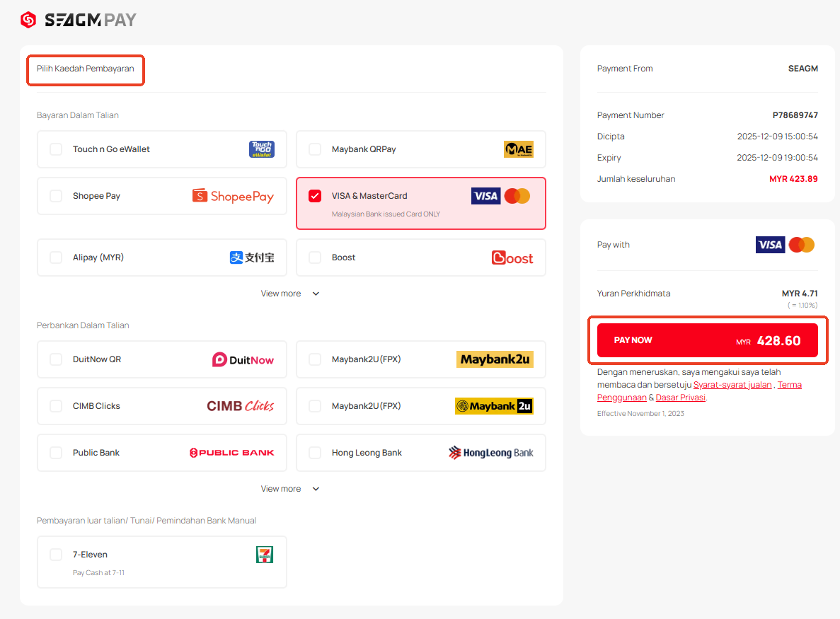Viewport: 840px width, 619px height.
Task: Select the Public Bank checkbox
Action: 56,453
